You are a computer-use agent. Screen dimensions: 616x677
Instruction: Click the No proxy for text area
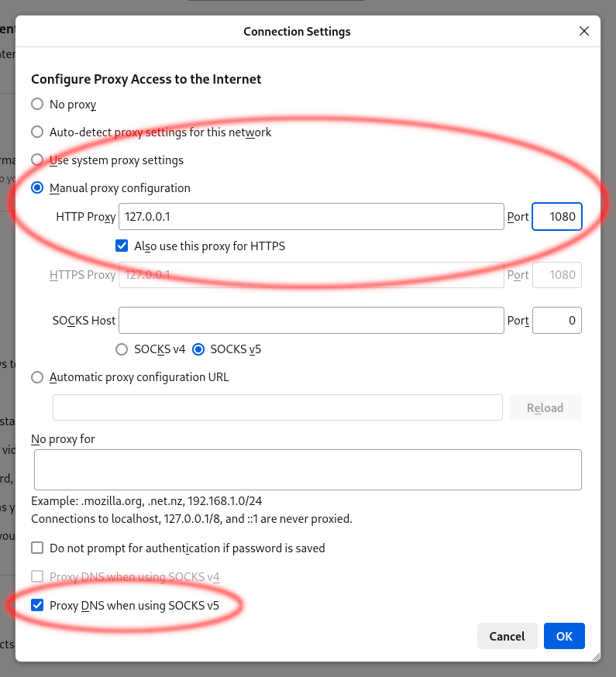point(308,469)
